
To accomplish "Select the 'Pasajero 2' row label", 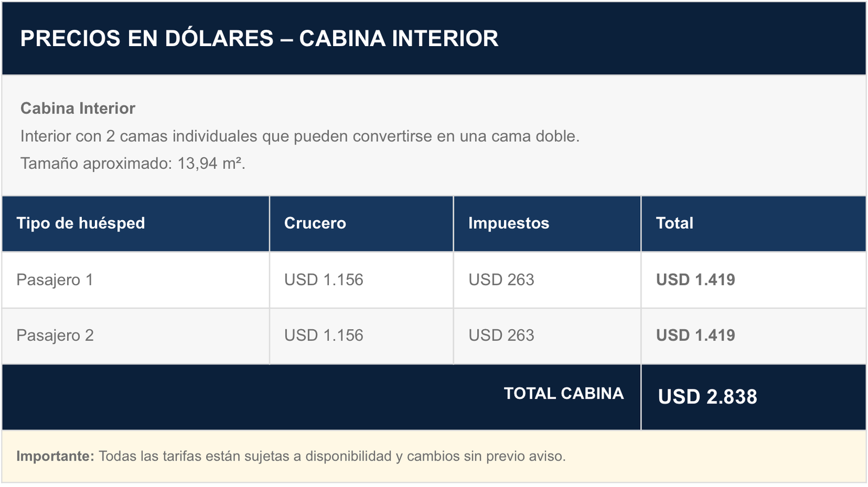I will point(55,336).
